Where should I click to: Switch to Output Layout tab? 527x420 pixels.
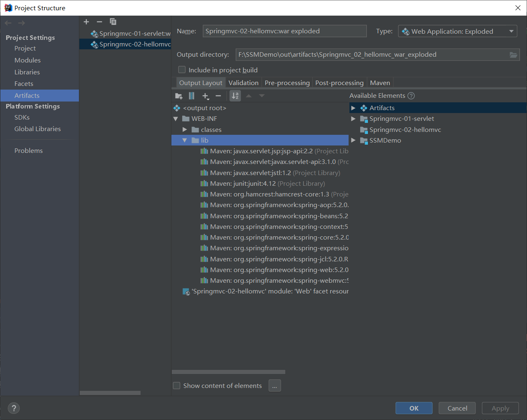[201, 83]
